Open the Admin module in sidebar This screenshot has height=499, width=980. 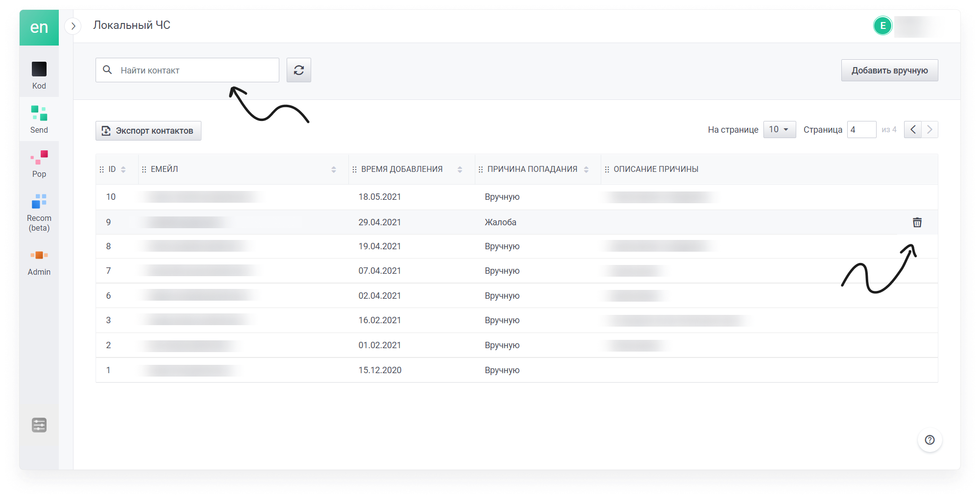click(x=39, y=262)
